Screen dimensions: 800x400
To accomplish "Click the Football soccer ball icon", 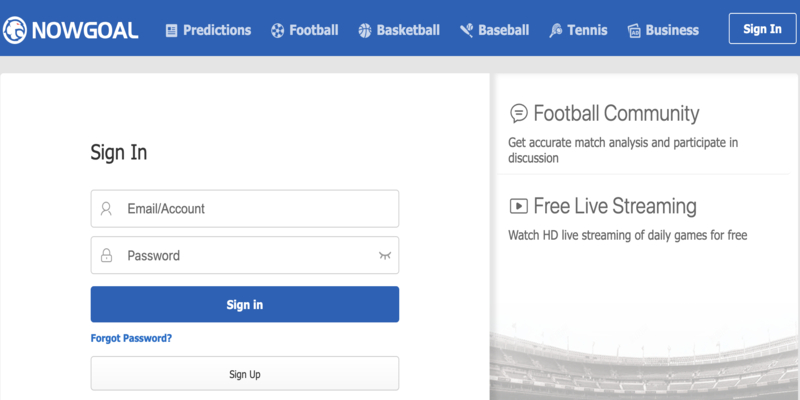I will click(278, 31).
